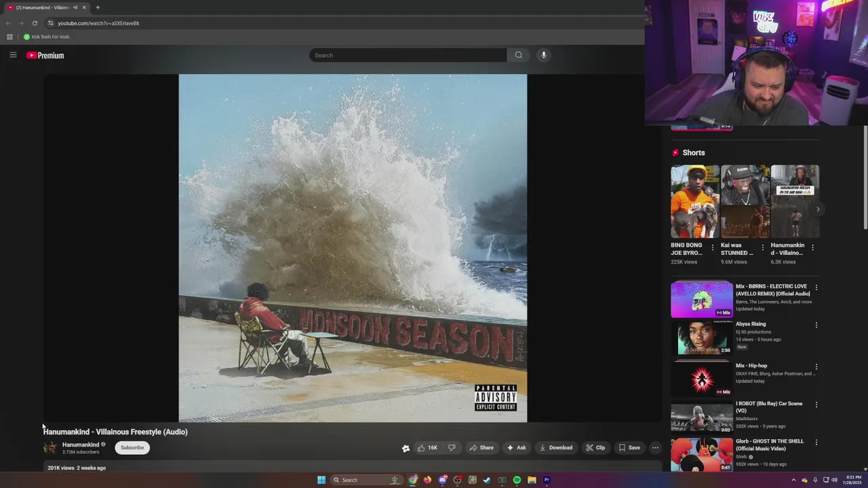Click the Monsoon Season video player
Viewport: 868px width, 488px height.
353,248
